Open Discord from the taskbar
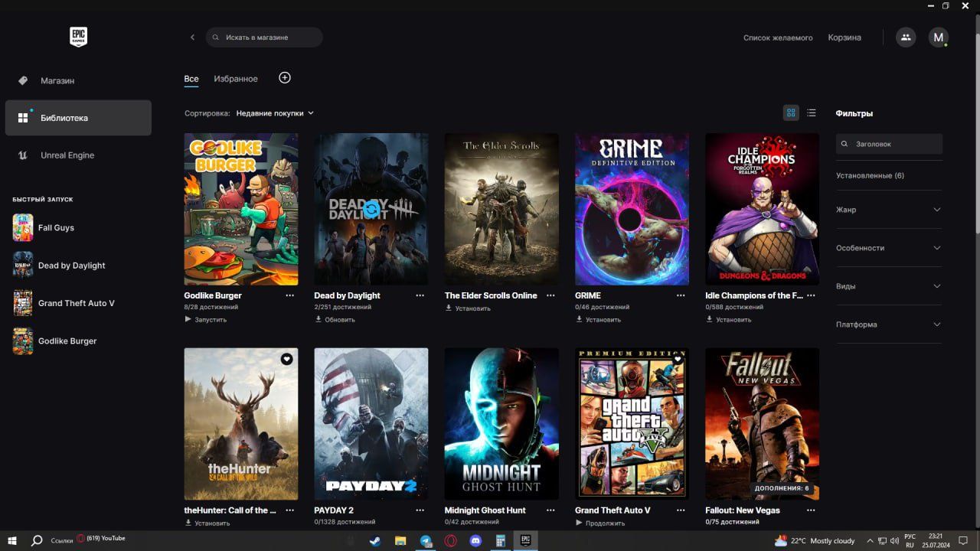 click(475, 540)
